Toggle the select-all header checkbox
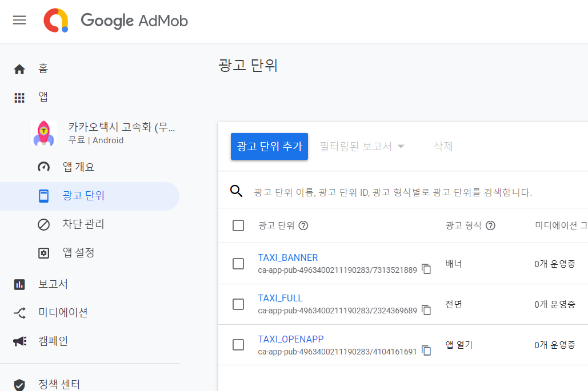The image size is (588, 391). coord(238,225)
